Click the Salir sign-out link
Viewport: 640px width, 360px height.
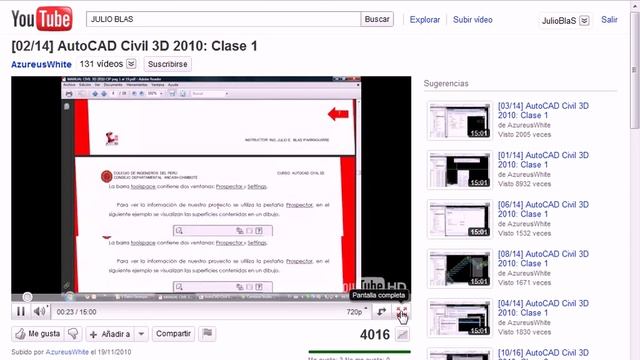(x=609, y=20)
